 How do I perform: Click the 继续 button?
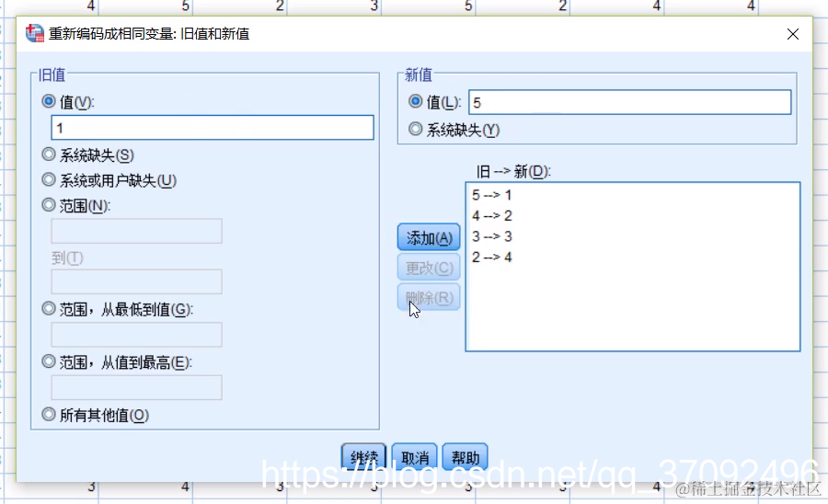coord(363,457)
